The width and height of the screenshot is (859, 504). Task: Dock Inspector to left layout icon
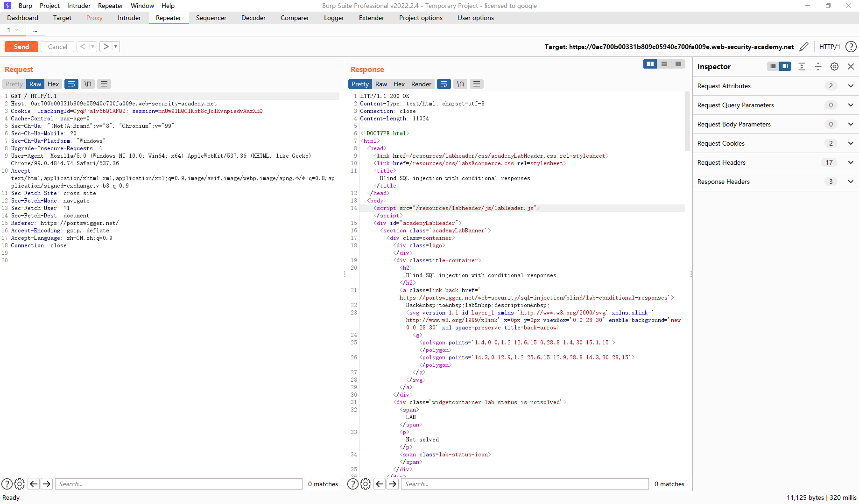pos(773,66)
